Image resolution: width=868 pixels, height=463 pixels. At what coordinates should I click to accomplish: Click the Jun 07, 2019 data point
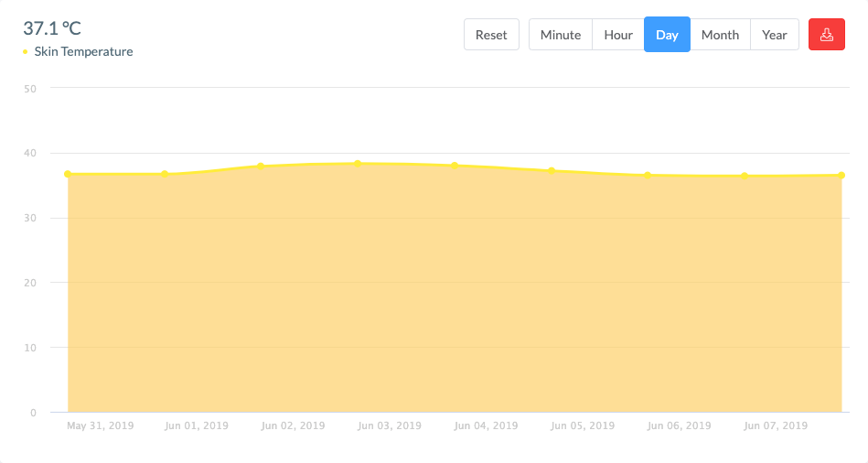click(745, 176)
